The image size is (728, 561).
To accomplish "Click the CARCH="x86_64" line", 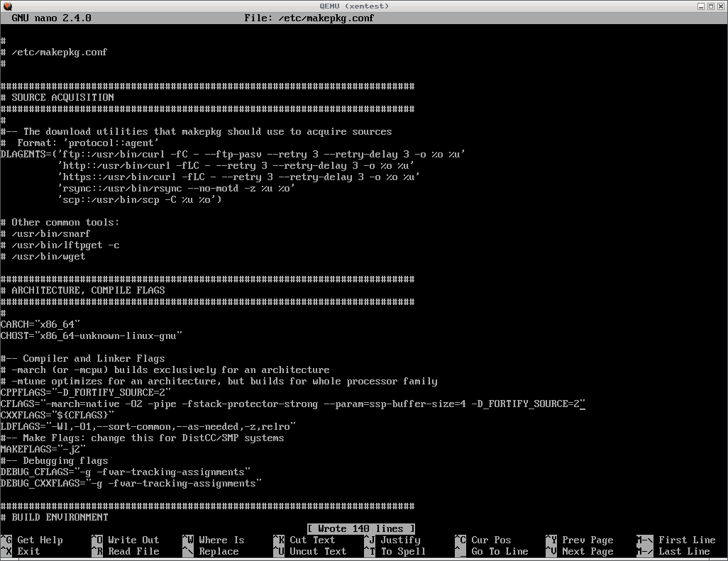I will 40,324.
